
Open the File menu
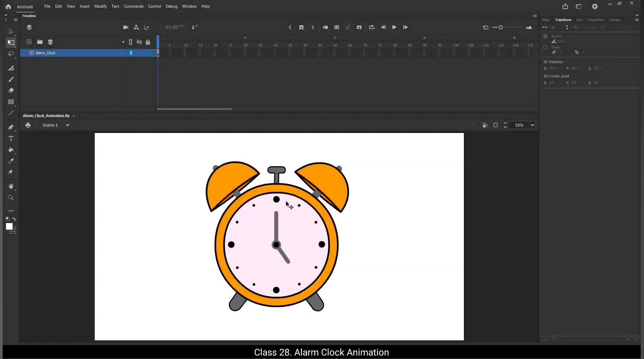(47, 6)
